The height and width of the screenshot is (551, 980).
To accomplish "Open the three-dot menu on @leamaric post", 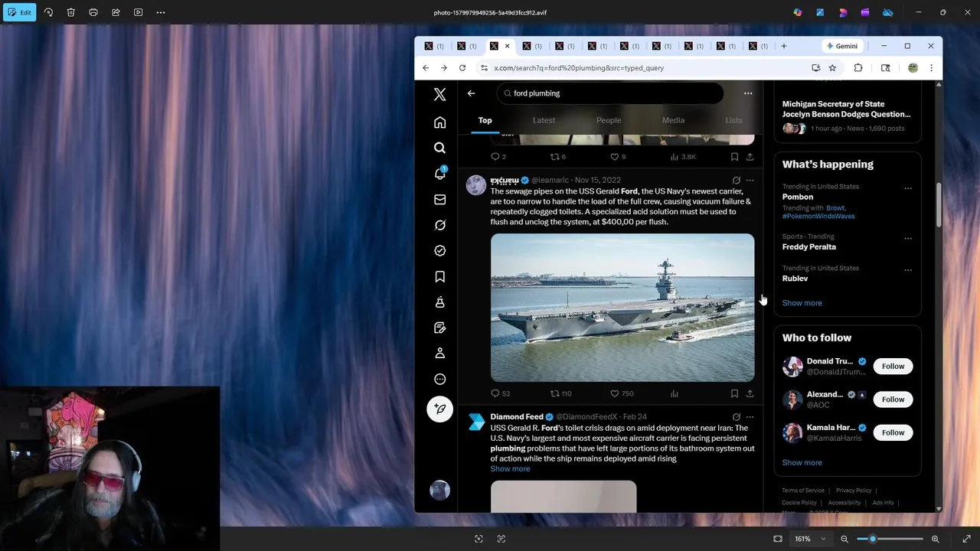I will (x=750, y=181).
